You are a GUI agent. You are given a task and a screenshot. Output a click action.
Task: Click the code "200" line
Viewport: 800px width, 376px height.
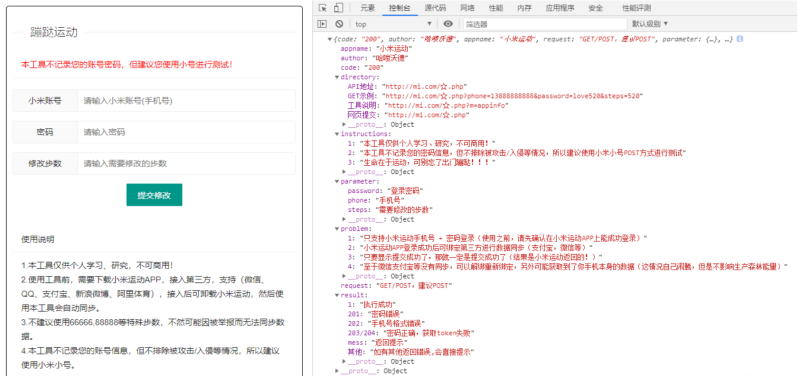pyautogui.click(x=362, y=68)
